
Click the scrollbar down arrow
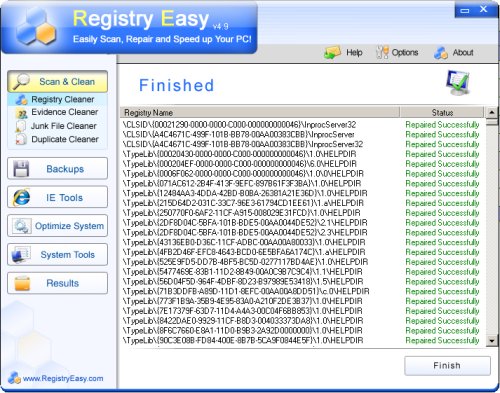[x=492, y=341]
